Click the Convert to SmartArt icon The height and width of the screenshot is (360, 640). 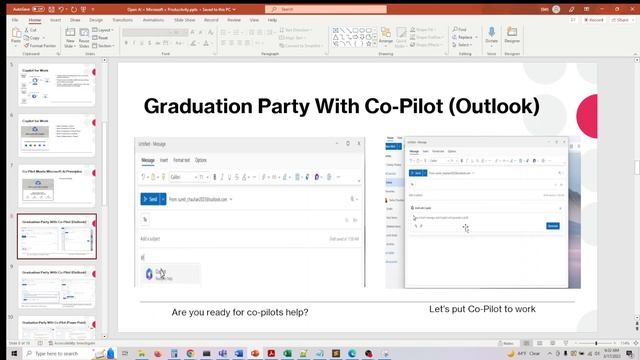coord(281,46)
